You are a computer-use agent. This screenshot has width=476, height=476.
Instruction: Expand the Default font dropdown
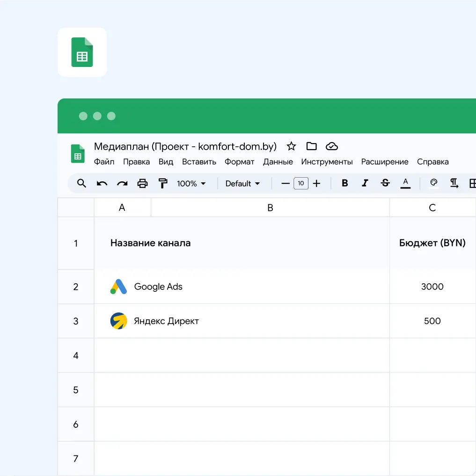coord(242,184)
